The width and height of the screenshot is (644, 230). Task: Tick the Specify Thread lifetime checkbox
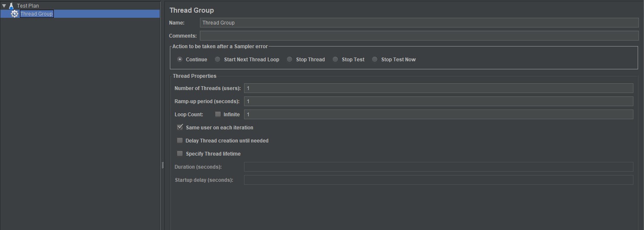[x=180, y=154]
